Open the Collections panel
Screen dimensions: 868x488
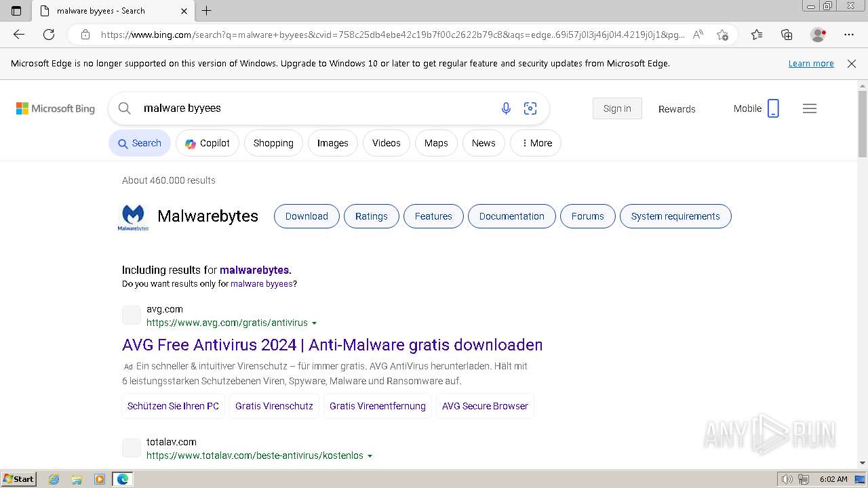tap(787, 35)
